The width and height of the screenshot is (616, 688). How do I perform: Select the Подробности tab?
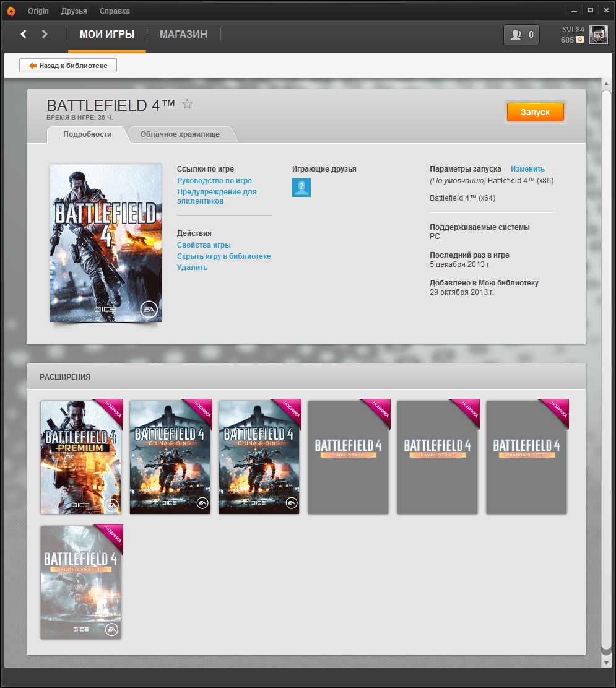click(x=87, y=134)
